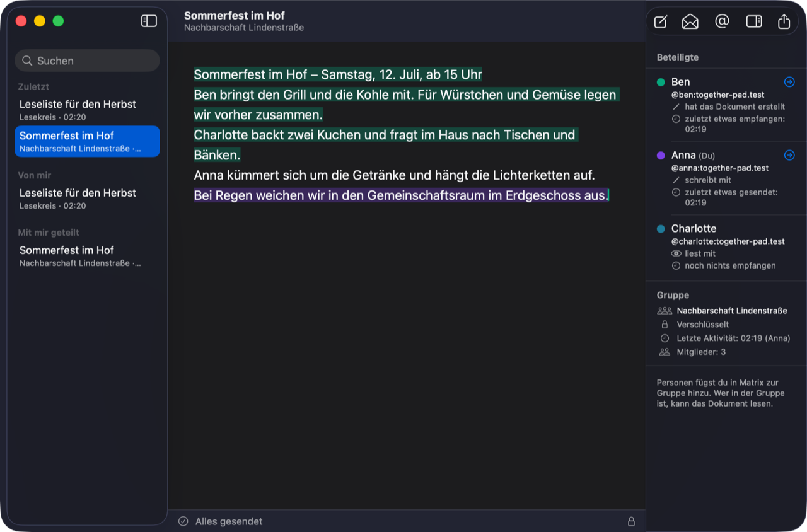Click the checkmark icon beside Alles gesendet

click(x=183, y=521)
